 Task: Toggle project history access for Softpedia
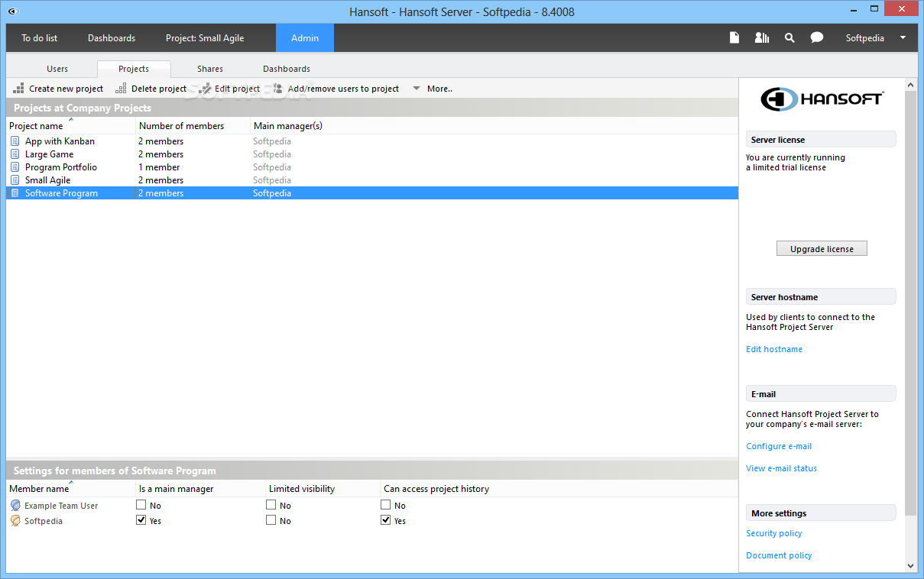click(385, 520)
